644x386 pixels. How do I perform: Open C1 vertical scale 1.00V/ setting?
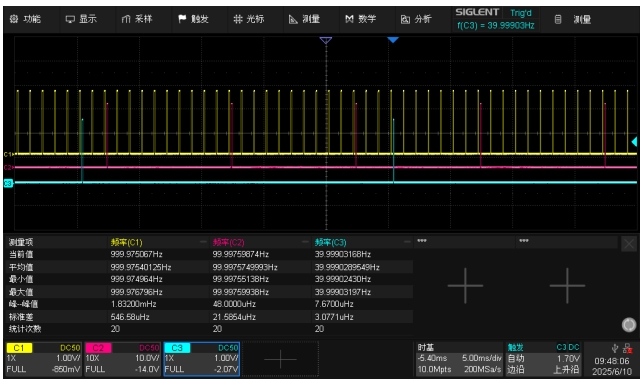point(68,358)
